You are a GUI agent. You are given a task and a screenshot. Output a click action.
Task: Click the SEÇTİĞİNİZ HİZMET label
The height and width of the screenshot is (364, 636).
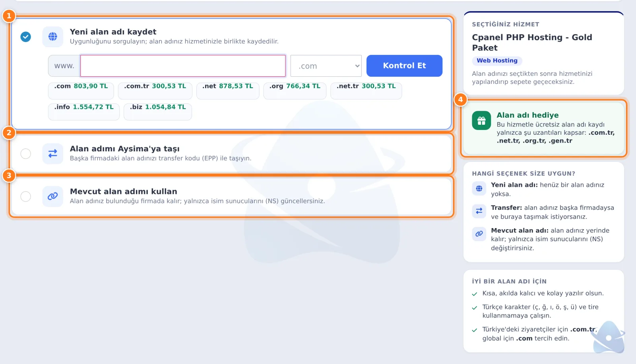(506, 24)
